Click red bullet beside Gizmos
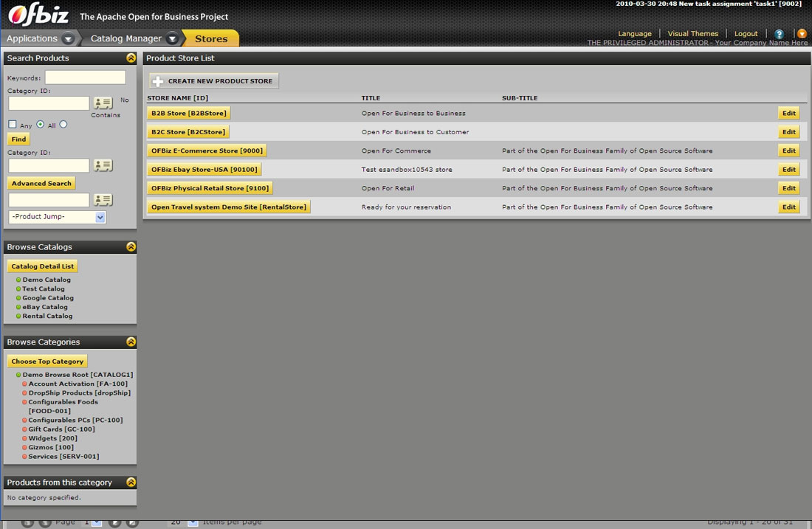812x529 pixels. 24,447
